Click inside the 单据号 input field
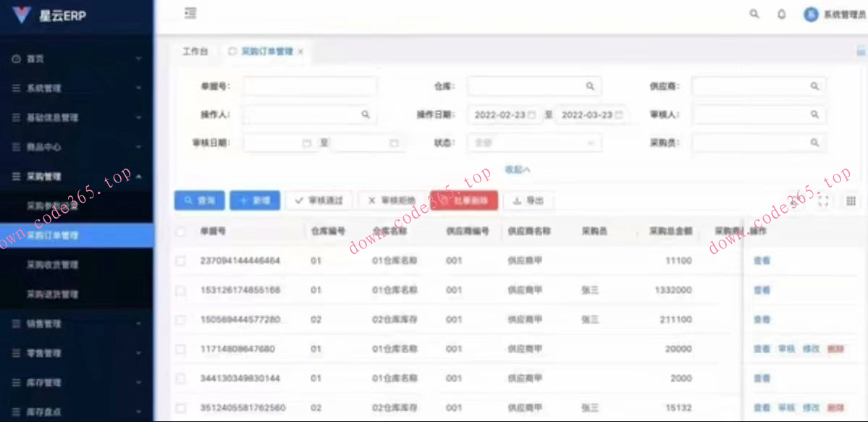 309,85
